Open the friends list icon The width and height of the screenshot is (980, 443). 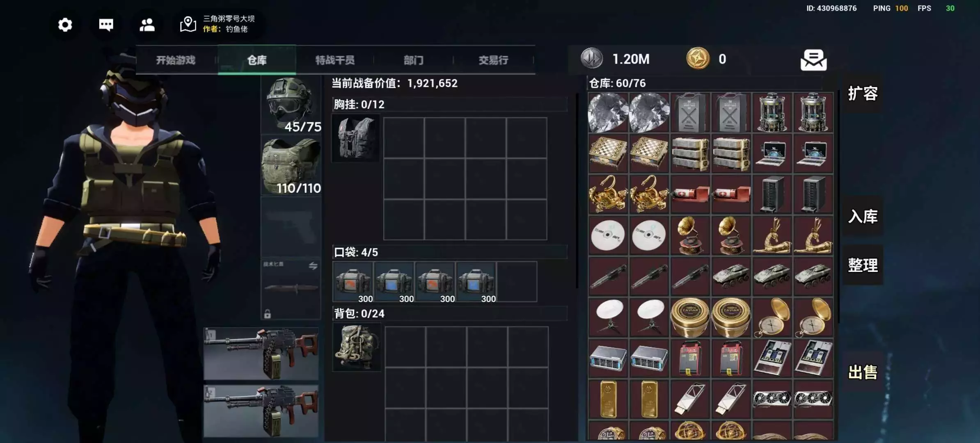(x=147, y=25)
